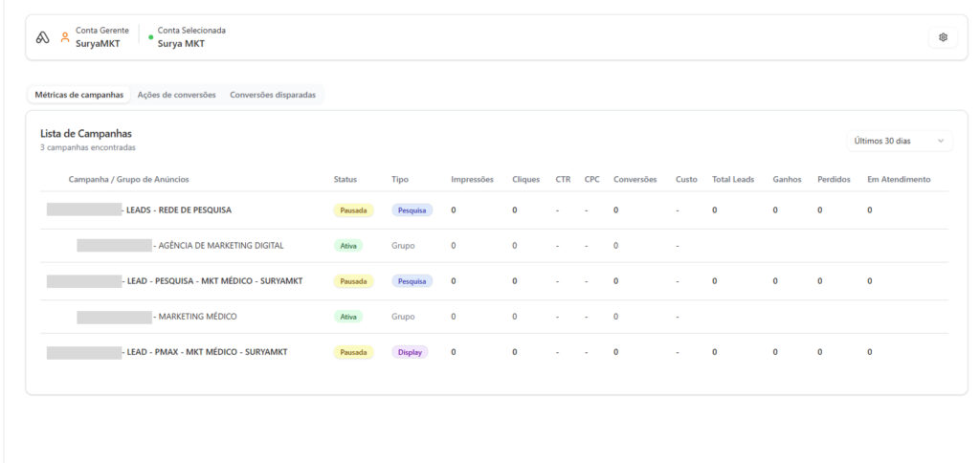Open the Ações de conversões tab
Viewport: 980px width, 463px height.
pyautogui.click(x=176, y=95)
